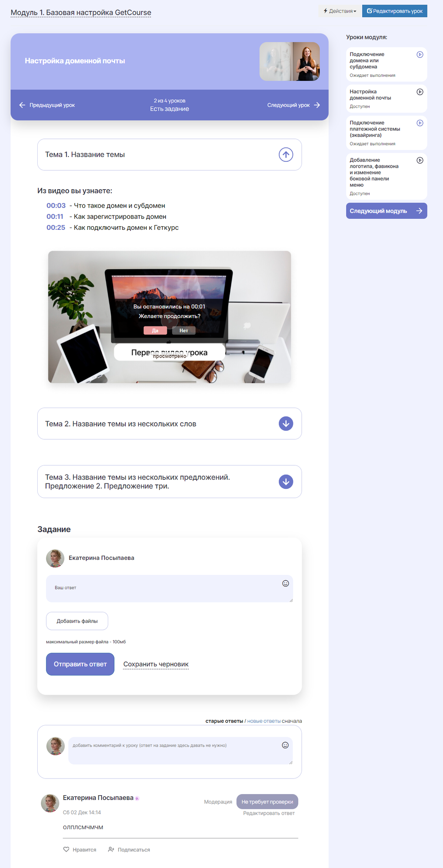Open the Следующий модуль item in sidebar

click(387, 211)
